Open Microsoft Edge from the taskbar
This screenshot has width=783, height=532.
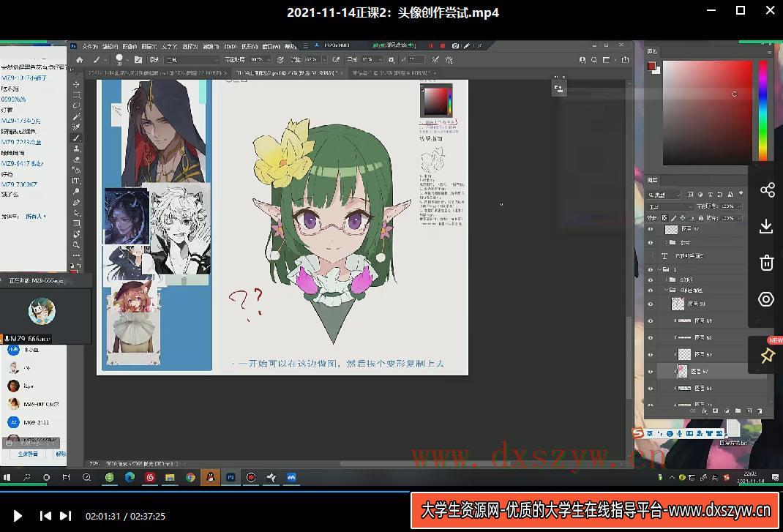pyautogui.click(x=130, y=478)
